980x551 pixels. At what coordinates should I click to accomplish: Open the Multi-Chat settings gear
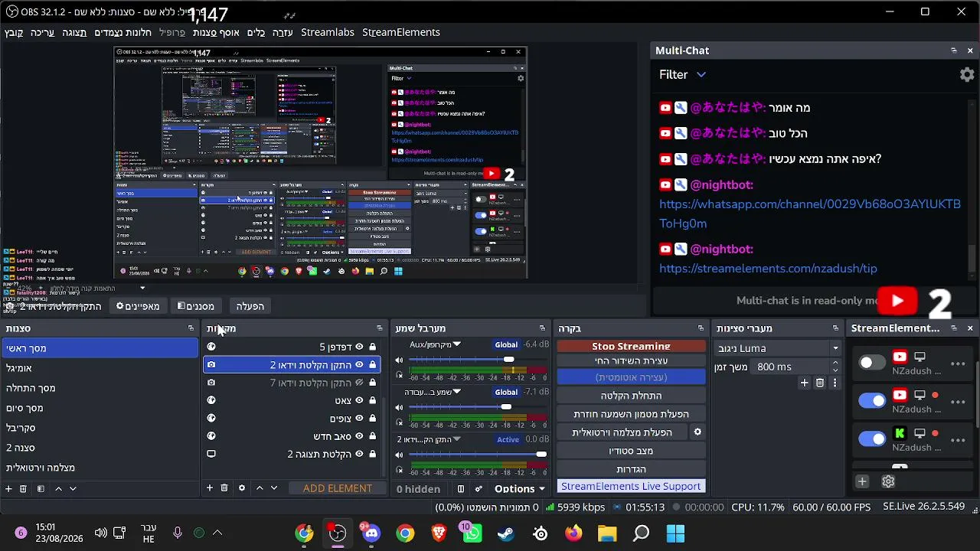point(967,74)
